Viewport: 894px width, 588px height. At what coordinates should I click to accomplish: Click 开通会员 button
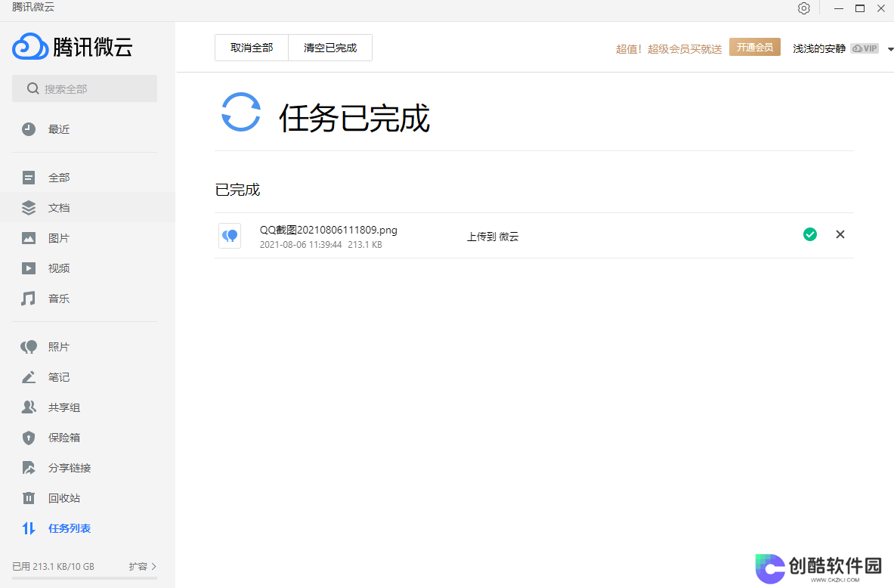(x=754, y=48)
